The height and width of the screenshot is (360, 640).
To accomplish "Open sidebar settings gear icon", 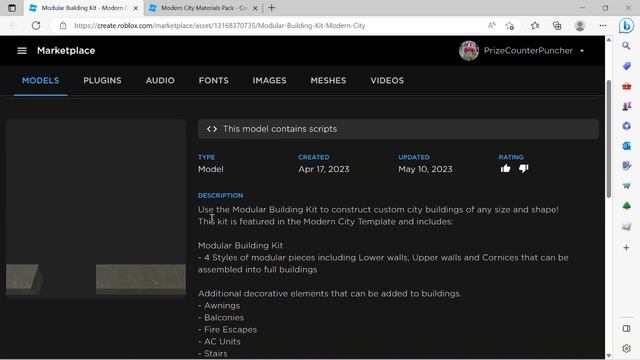I will pyautogui.click(x=626, y=348).
